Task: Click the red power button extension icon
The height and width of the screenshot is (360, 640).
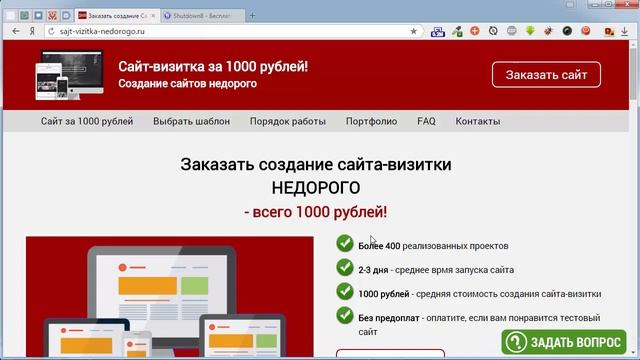Action: tap(586, 31)
